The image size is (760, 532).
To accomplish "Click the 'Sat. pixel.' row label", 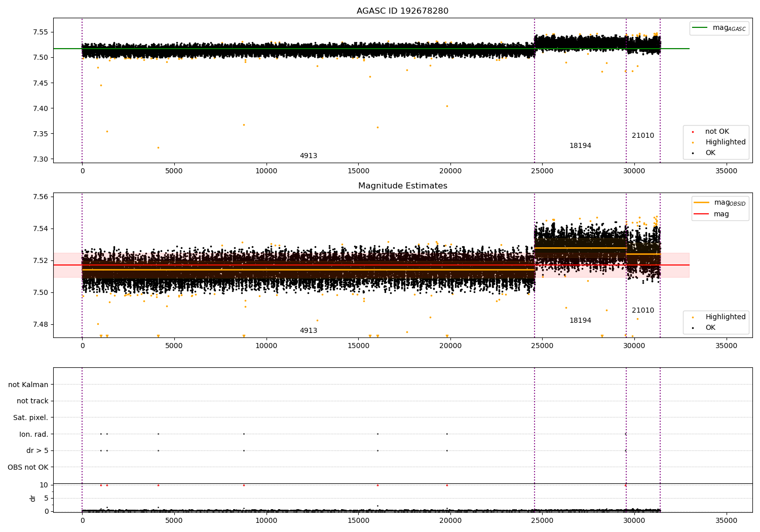I will click(x=30, y=418).
